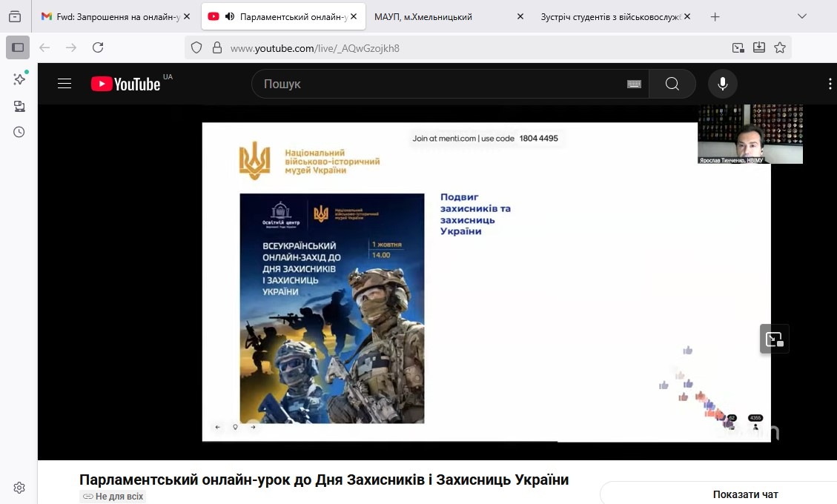Close the Зустріч студентів tab

pos(687,16)
